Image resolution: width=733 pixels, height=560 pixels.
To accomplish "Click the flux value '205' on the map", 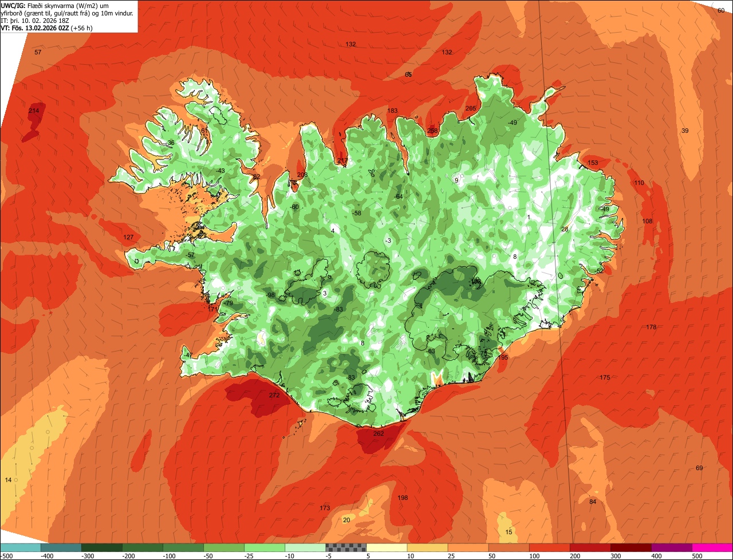I will pos(471,108).
